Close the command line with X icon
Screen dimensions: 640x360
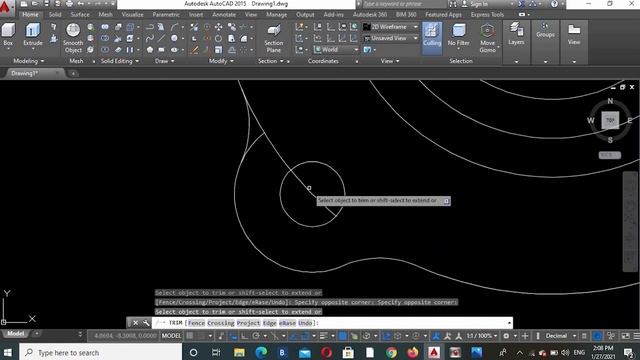(136, 323)
